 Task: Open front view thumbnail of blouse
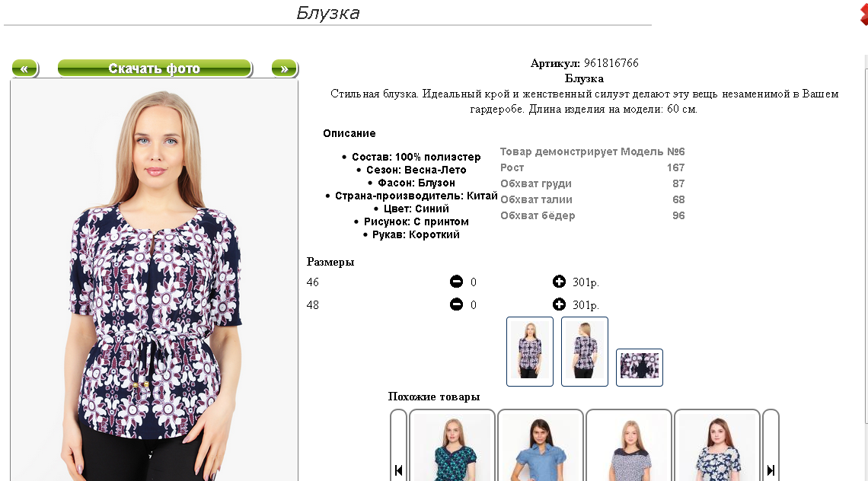(x=530, y=352)
